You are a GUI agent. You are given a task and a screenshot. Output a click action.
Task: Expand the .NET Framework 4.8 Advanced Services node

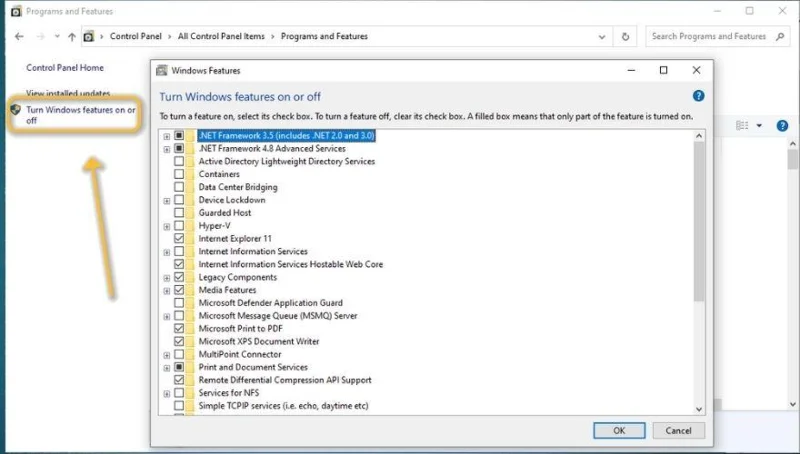pyautogui.click(x=167, y=149)
